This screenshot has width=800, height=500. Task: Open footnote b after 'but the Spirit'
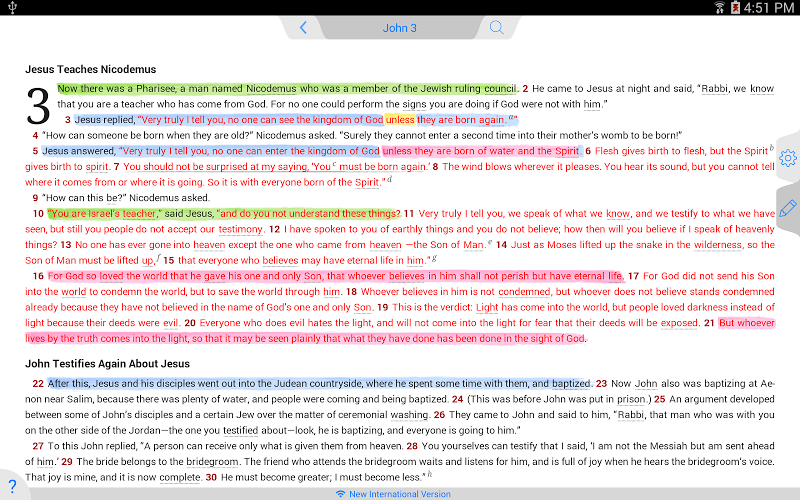[x=771, y=148]
